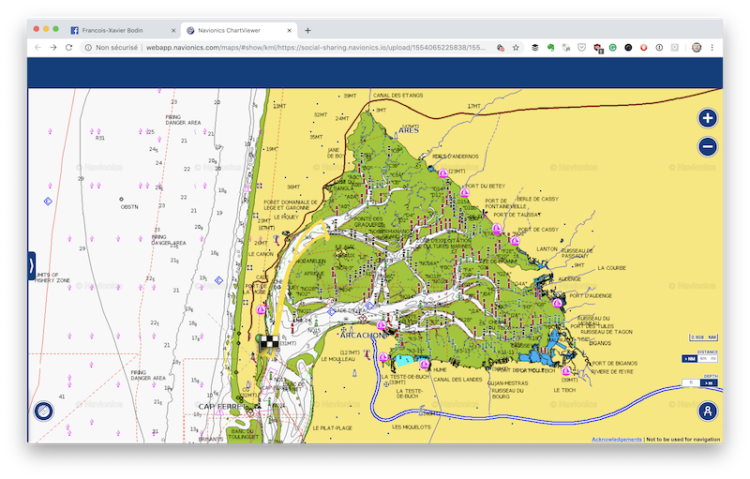Viewport: 750px width, 479px height.
Task: Bookmark this page with the star
Action: 516,47
